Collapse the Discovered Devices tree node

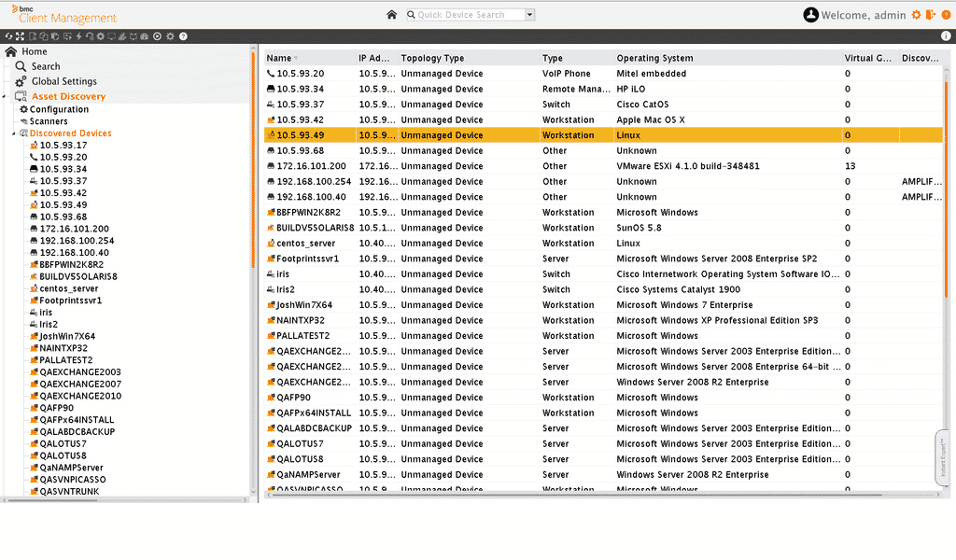click(x=14, y=133)
